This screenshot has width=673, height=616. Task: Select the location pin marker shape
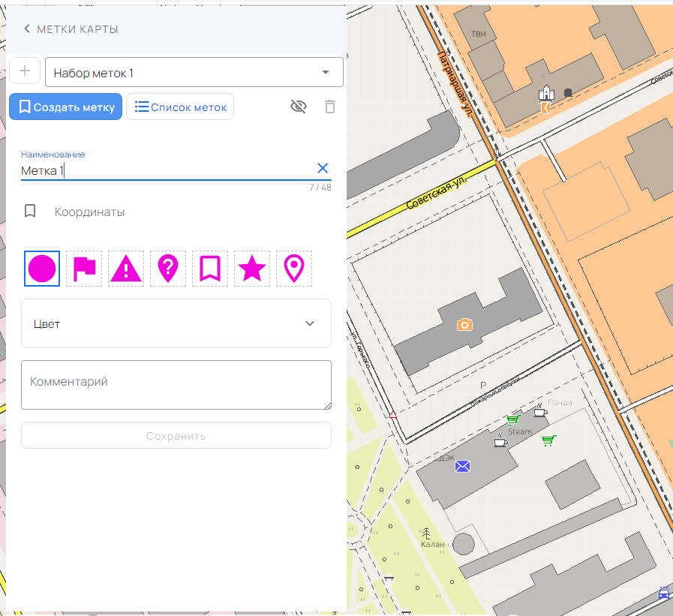click(293, 269)
